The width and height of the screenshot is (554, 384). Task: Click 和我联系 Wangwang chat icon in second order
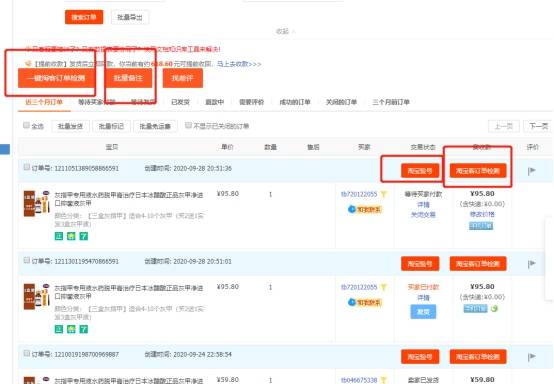pos(365,302)
